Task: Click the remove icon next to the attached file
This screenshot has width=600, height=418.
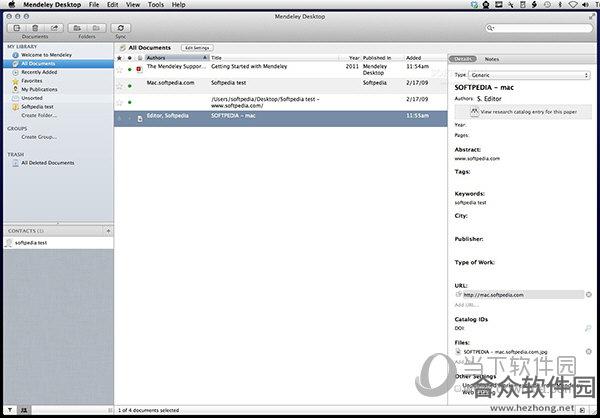Action: click(x=589, y=351)
